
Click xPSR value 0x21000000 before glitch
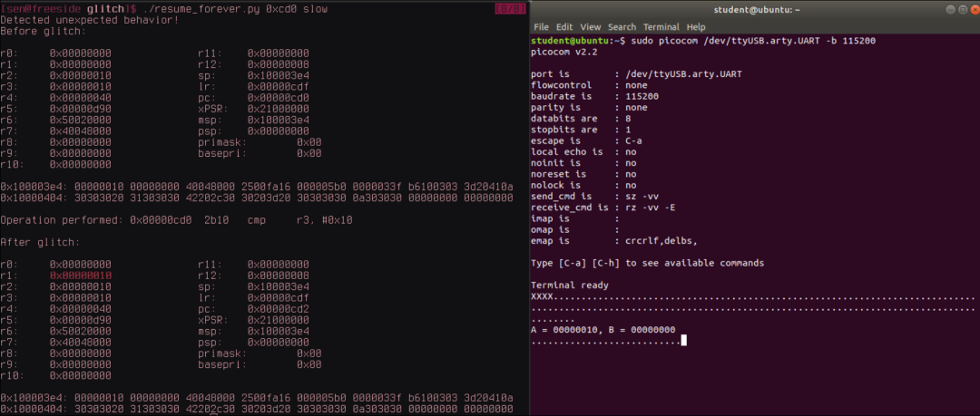pos(279,109)
